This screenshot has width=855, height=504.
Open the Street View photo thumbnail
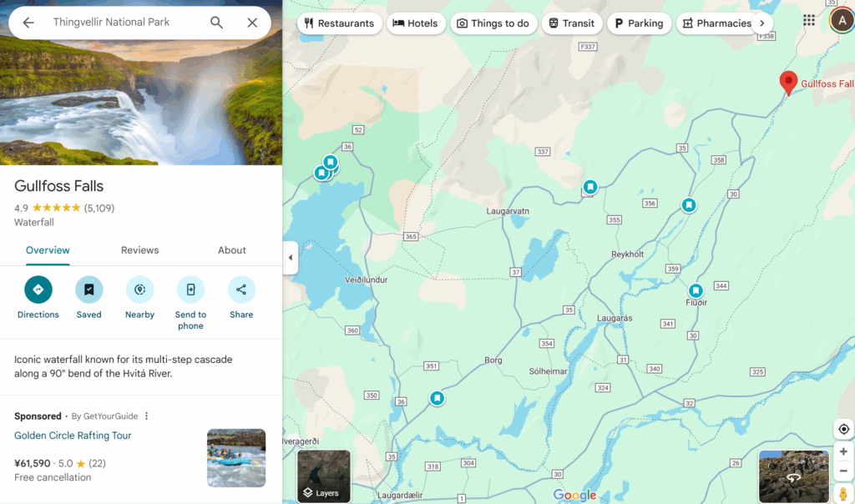(x=793, y=476)
